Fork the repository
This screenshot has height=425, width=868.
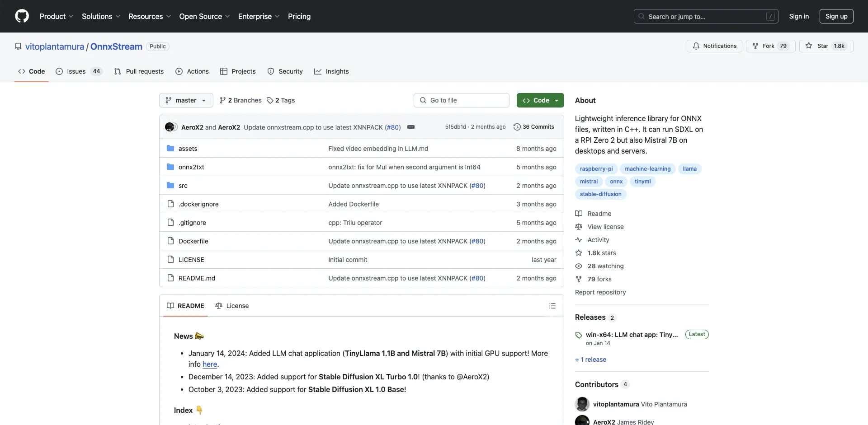coord(770,46)
